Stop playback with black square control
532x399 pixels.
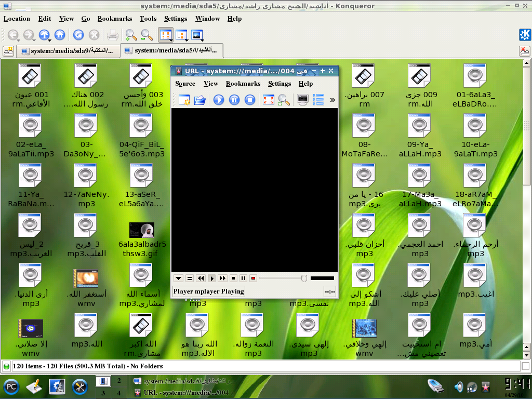(233, 278)
